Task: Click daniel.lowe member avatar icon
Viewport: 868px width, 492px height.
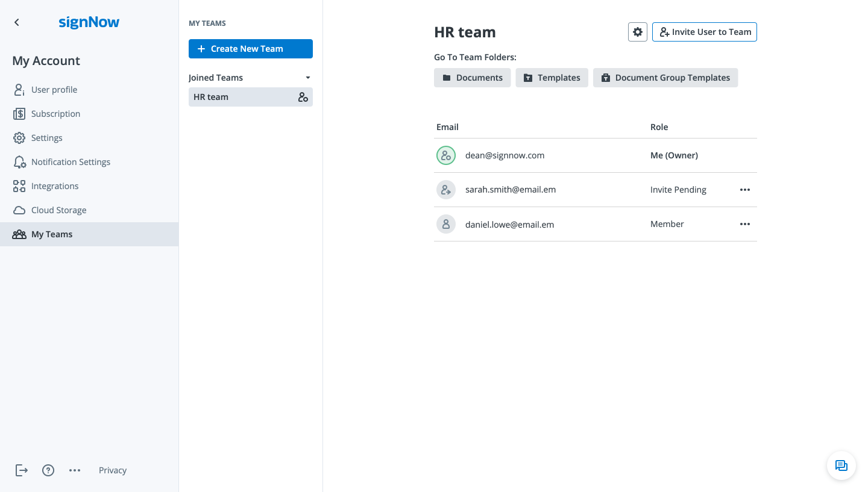Action: pyautogui.click(x=446, y=224)
